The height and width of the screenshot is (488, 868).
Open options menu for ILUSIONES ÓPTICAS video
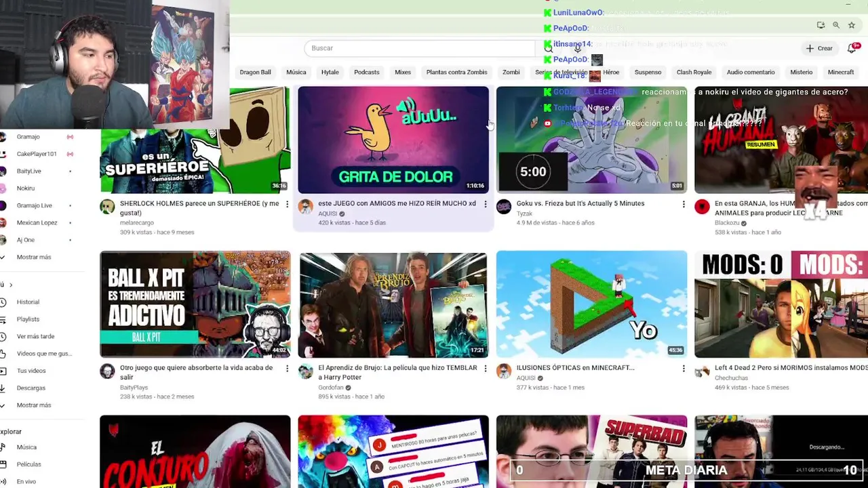[x=684, y=369]
